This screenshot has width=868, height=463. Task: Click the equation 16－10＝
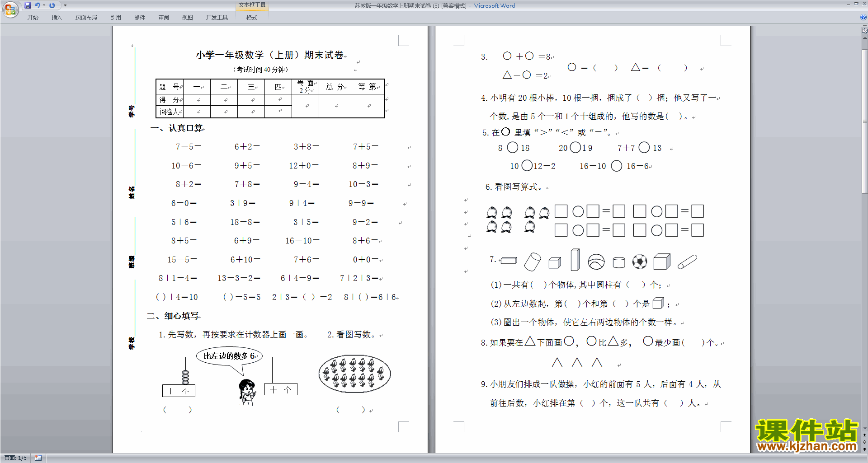pyautogui.click(x=302, y=241)
